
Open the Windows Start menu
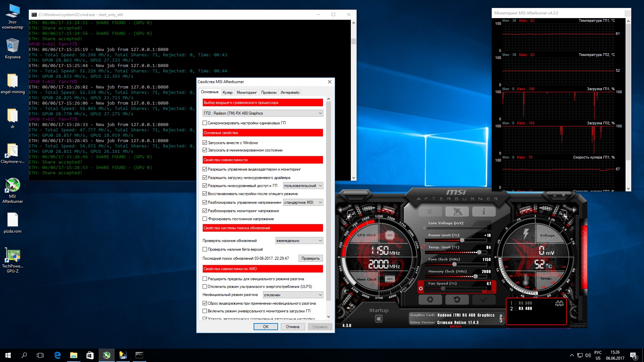[x=8, y=355]
